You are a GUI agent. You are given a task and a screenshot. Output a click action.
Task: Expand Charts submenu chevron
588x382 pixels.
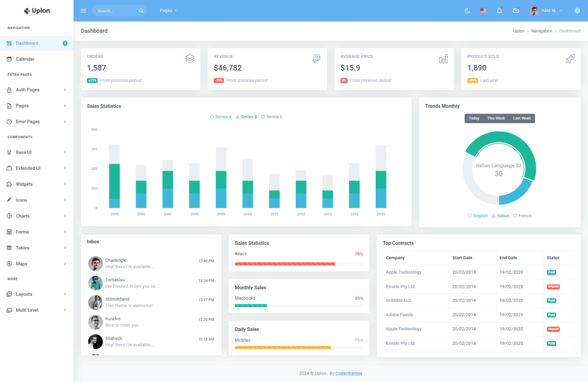pos(65,216)
